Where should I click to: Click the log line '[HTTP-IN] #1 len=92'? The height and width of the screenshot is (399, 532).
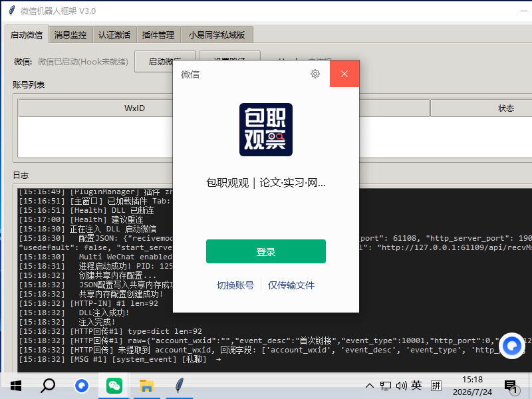[88, 303]
